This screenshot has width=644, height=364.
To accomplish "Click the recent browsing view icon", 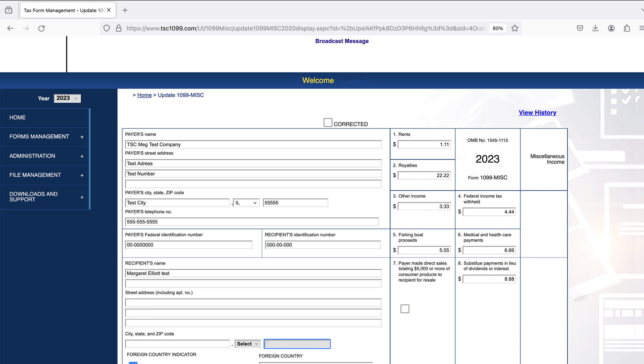I will pyautogui.click(x=9, y=10).
